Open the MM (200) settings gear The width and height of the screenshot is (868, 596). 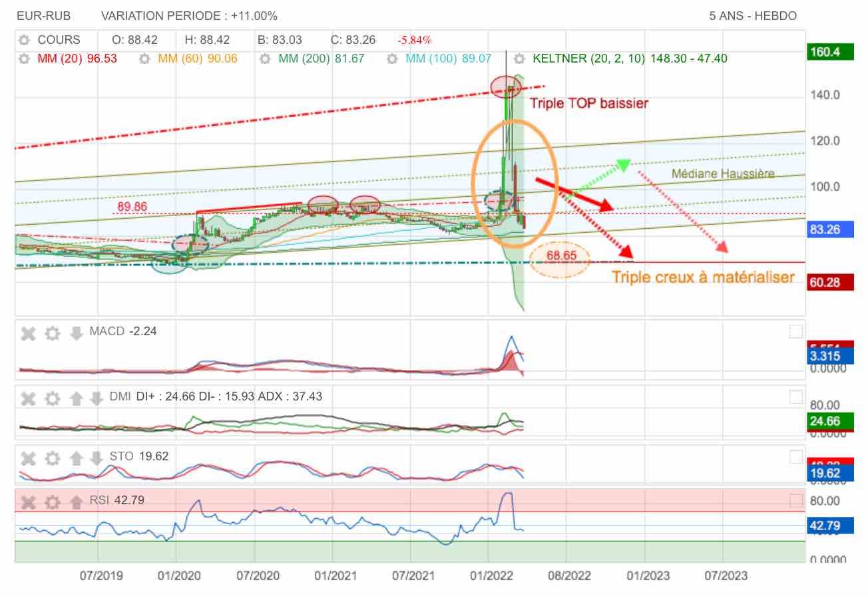tap(265, 59)
